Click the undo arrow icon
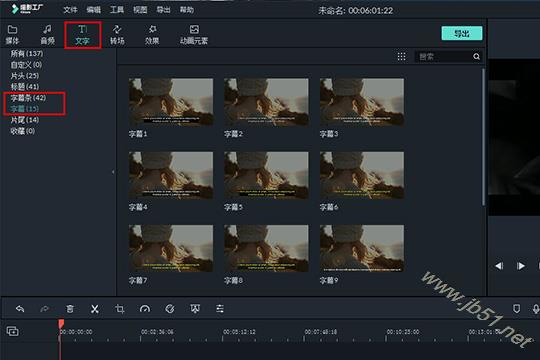Screen dimensions: 540x360 (x=20, y=309)
